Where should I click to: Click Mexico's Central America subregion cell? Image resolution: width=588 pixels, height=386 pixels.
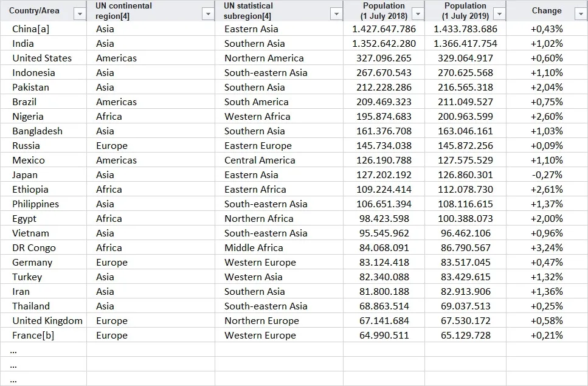click(x=260, y=160)
